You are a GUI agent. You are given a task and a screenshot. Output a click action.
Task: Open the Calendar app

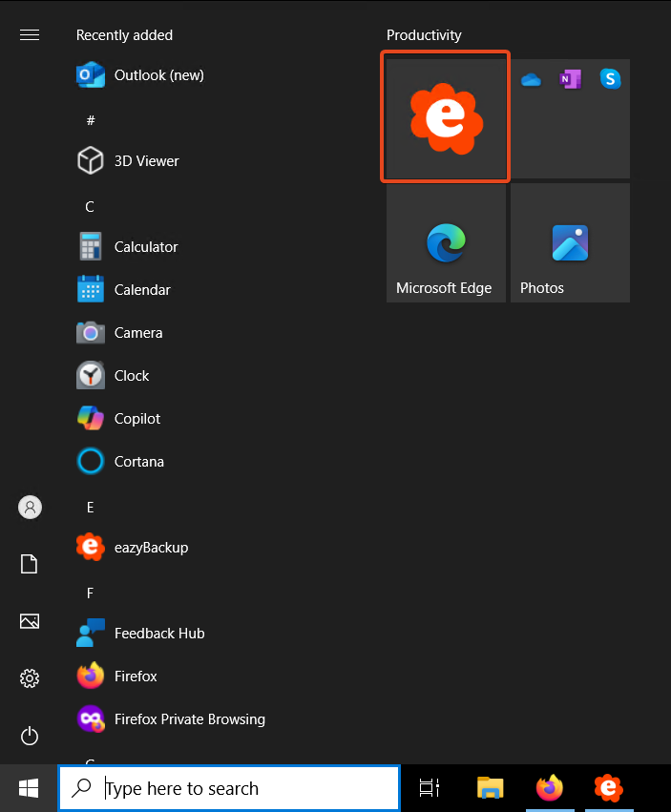(142, 290)
